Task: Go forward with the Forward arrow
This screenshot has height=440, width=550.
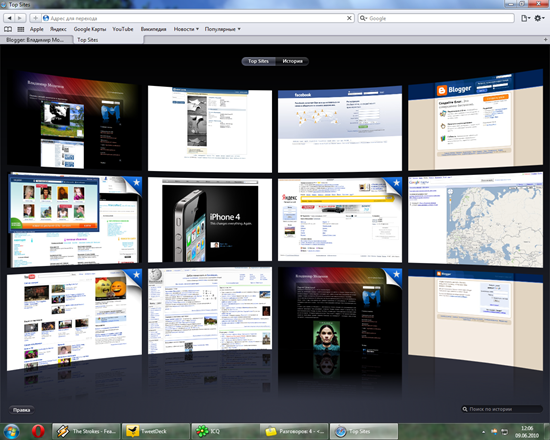Action: [20, 18]
